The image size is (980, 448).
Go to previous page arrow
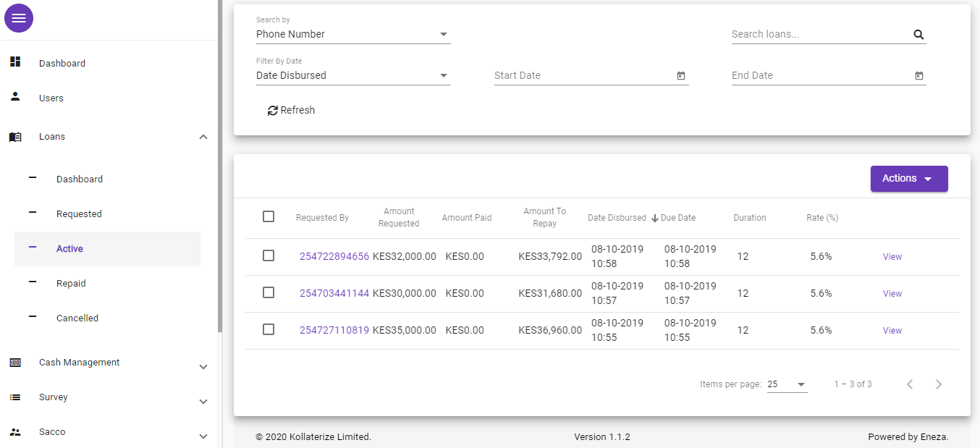tap(910, 384)
